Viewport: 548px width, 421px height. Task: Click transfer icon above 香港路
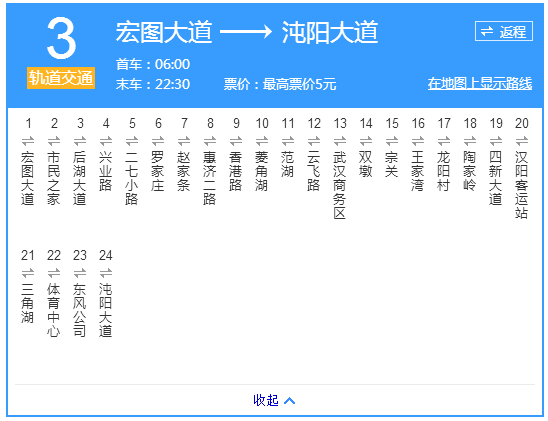pos(236,141)
